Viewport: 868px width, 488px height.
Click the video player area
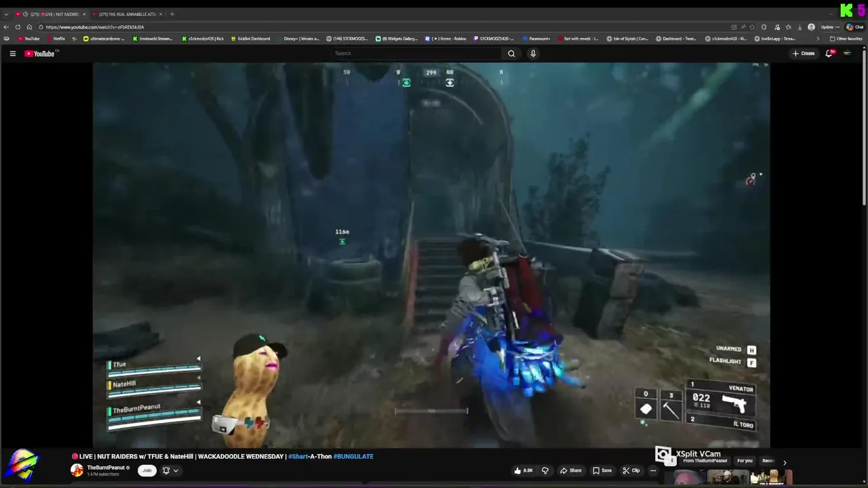431,256
